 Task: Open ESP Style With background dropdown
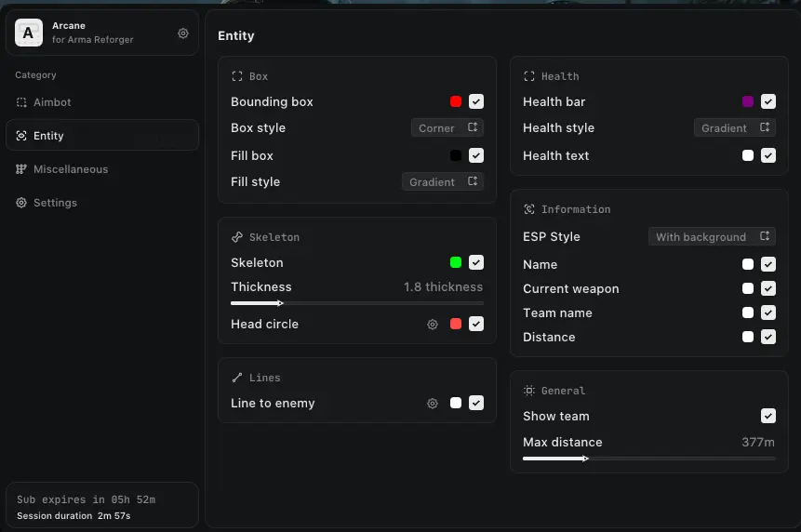click(x=712, y=237)
